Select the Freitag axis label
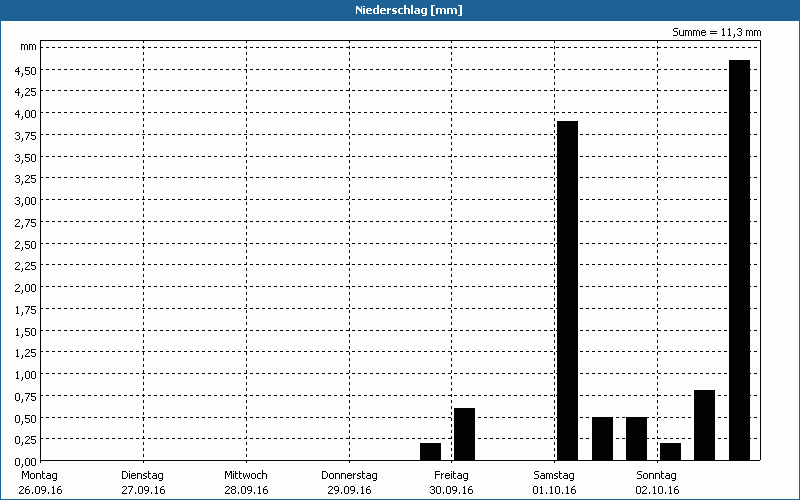Viewport: 800px width, 500px height. (x=451, y=476)
